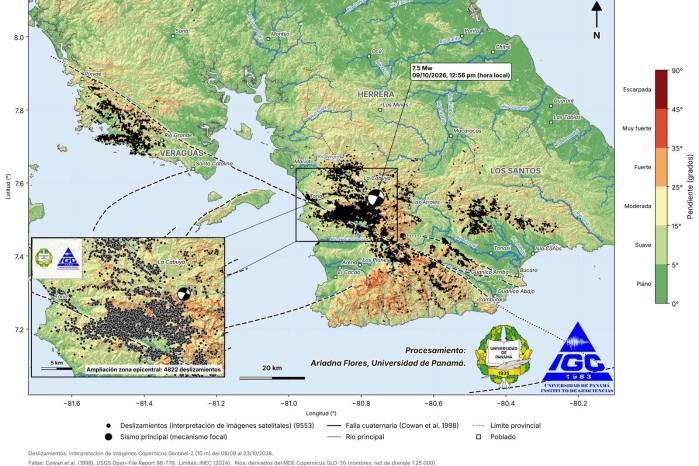Click the Río principal line symbol in legend

333,437
